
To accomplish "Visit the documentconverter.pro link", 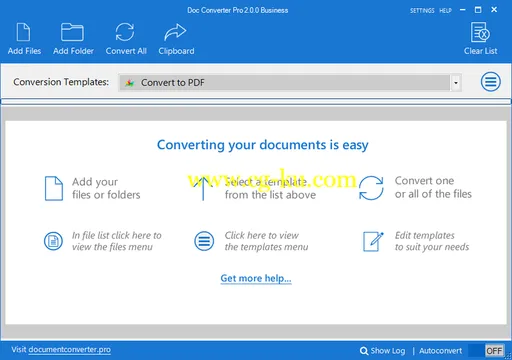I will (70, 350).
